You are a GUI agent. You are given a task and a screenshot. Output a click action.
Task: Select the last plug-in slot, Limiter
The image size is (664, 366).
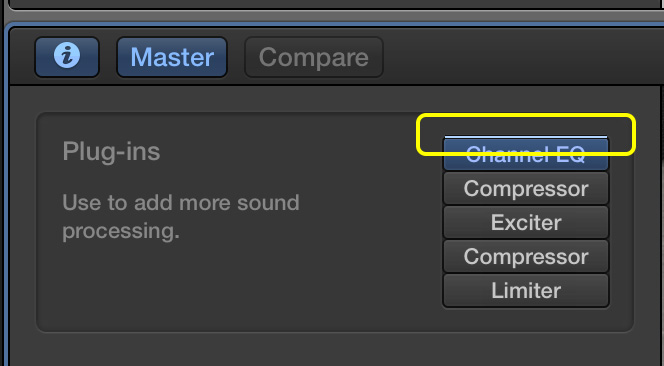coord(526,290)
